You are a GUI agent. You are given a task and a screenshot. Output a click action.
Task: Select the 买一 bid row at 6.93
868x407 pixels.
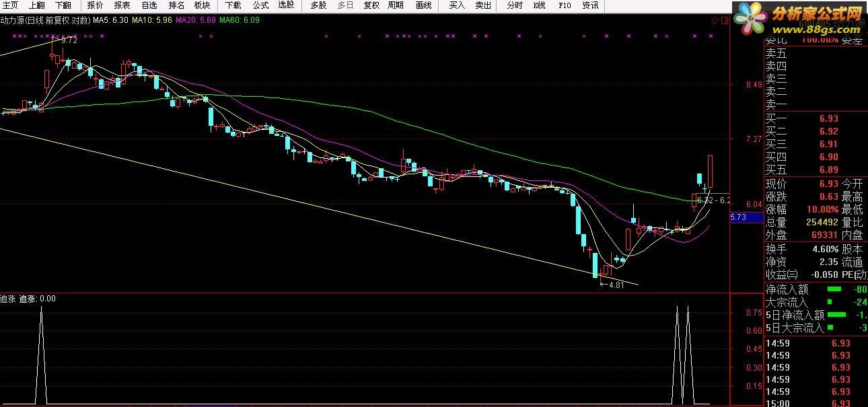click(816, 118)
